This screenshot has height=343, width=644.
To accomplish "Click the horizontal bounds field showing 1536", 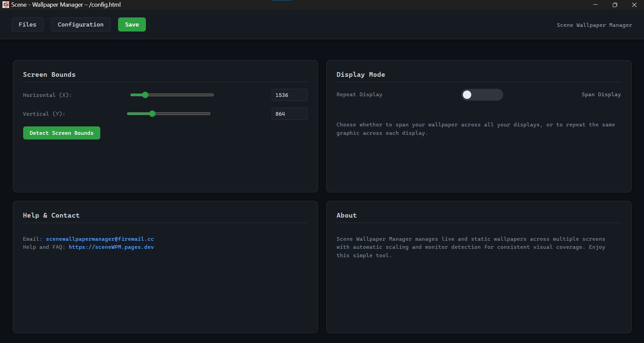I will click(x=289, y=95).
